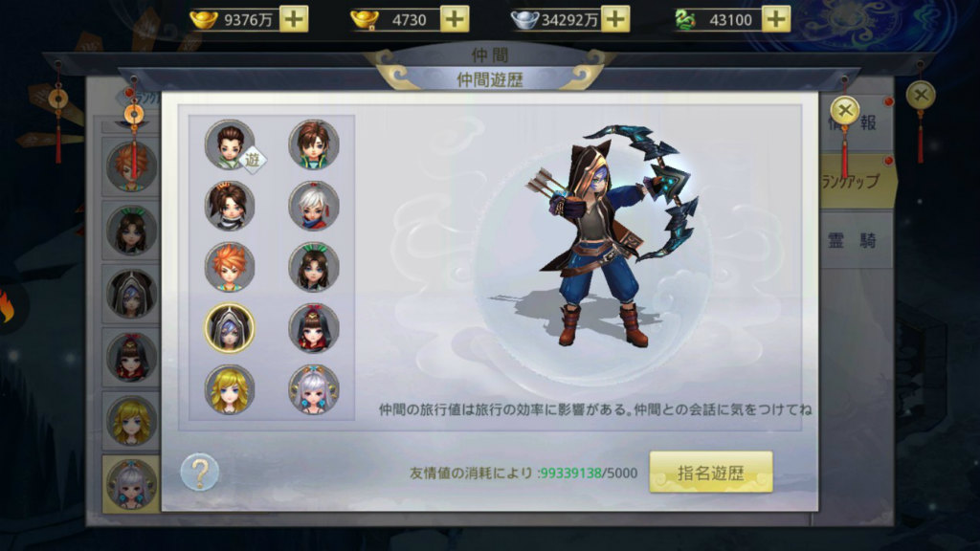Viewport: 980px width, 551px height.
Task: Close the 仲間遊歴 dialog
Action: [845, 111]
